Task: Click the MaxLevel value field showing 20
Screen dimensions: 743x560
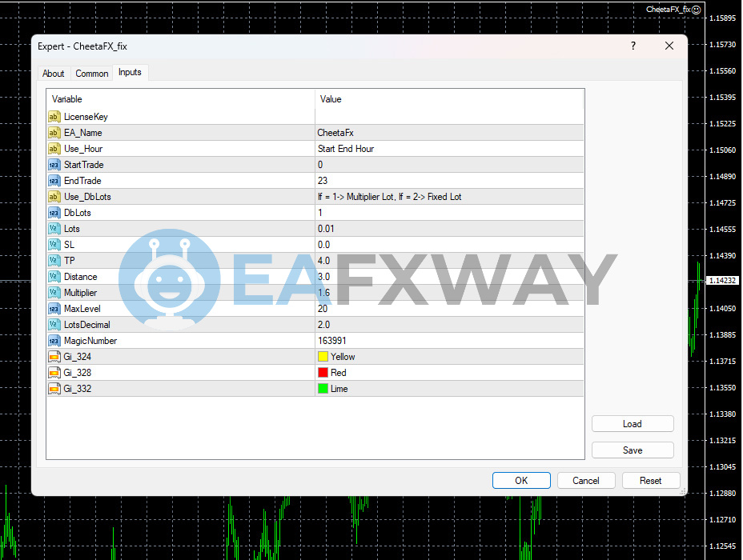Action: point(448,309)
